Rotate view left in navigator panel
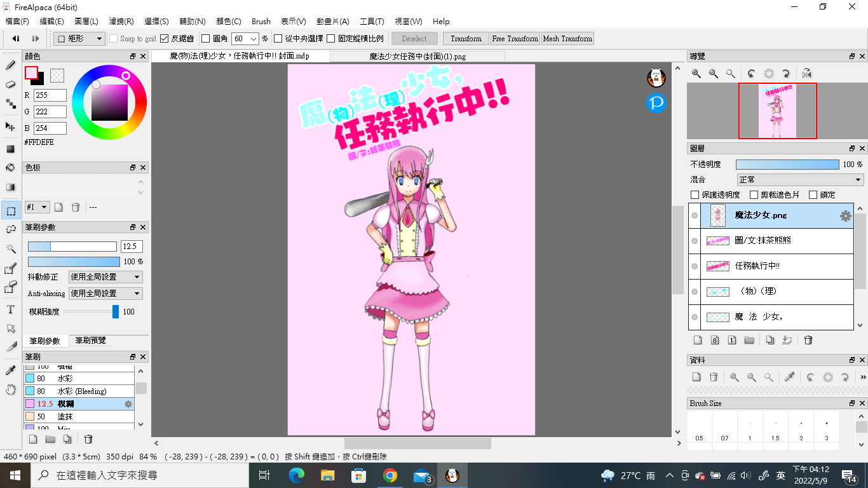Screen dimensions: 868x488 pos(751,74)
